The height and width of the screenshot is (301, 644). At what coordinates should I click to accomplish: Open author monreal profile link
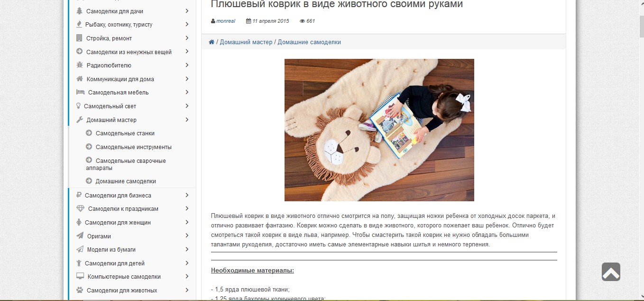[x=226, y=21]
